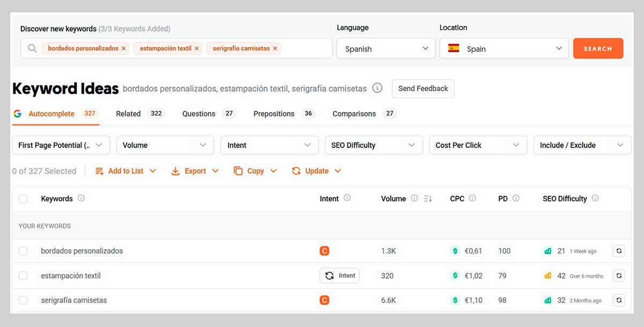Refresh data for 'serigrafía camisetas' row

[x=619, y=300]
